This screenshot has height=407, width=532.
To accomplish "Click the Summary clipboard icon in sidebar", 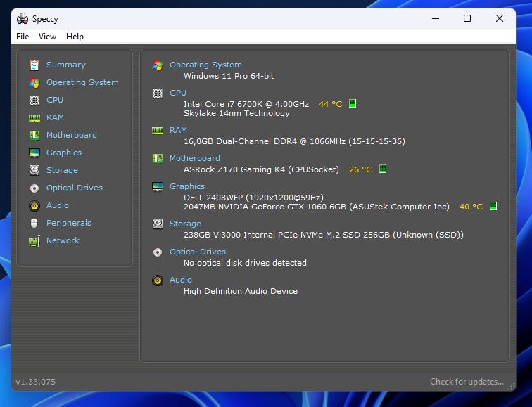I will tap(34, 65).
